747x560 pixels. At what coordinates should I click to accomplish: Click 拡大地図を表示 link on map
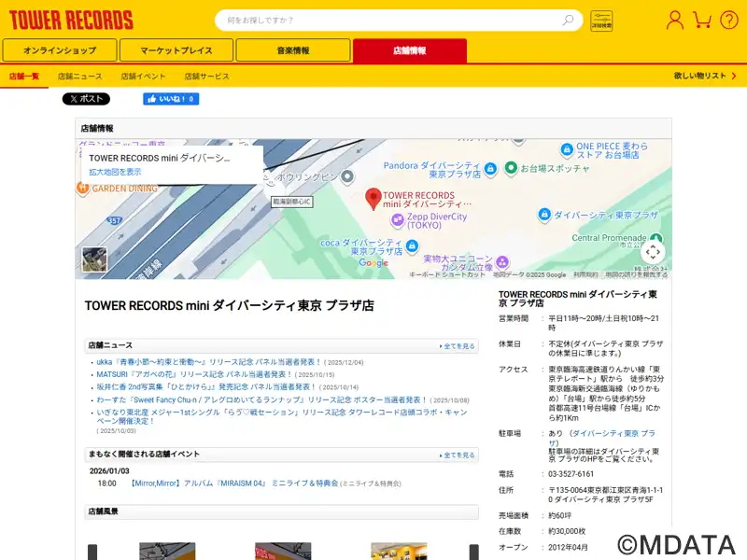tap(115, 172)
